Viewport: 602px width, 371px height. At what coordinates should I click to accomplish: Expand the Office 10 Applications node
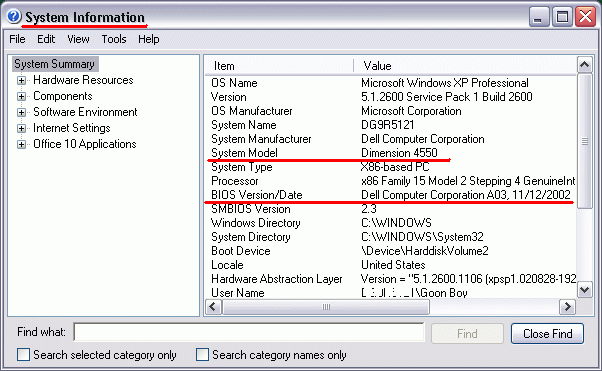(x=22, y=144)
